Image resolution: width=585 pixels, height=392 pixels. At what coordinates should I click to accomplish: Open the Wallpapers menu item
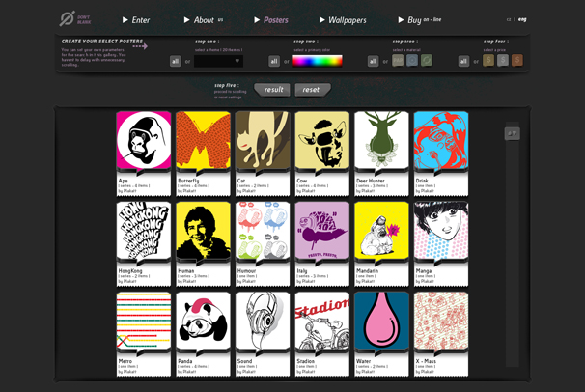click(346, 19)
